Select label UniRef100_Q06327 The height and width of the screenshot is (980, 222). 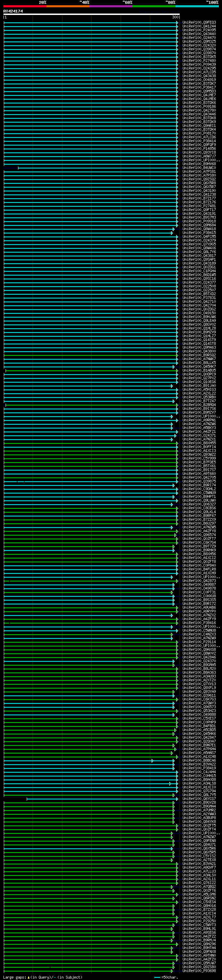coord(199,504)
